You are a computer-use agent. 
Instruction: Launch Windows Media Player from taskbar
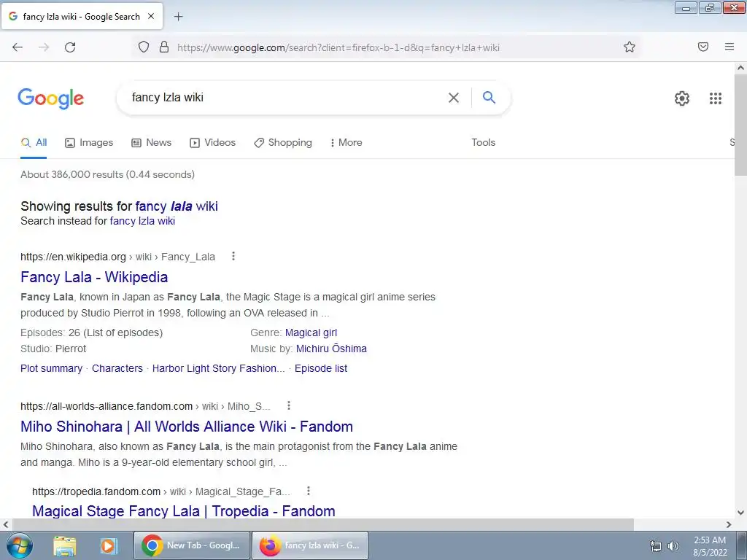click(x=109, y=545)
